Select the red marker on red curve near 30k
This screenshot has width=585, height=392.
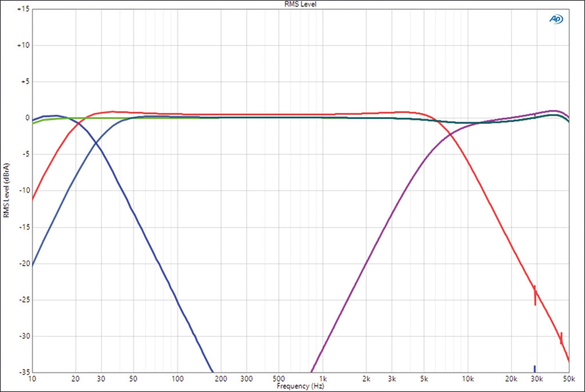pos(535,295)
